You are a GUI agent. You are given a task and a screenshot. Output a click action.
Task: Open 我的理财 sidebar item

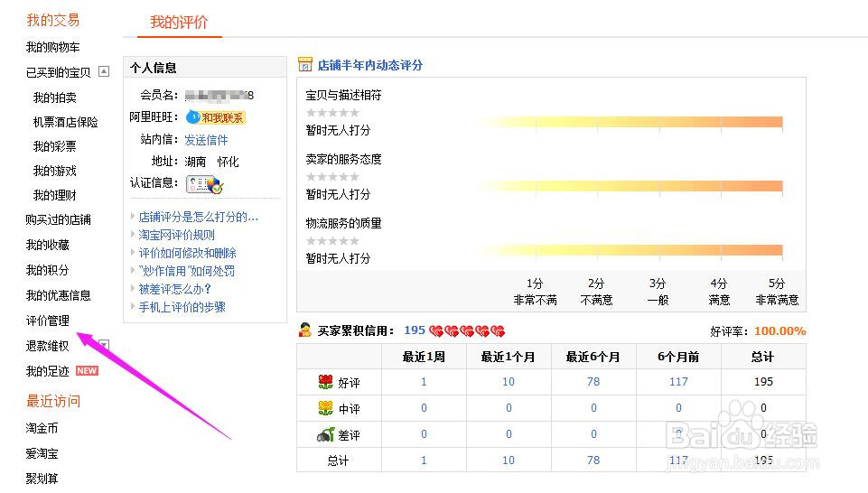tap(55, 195)
